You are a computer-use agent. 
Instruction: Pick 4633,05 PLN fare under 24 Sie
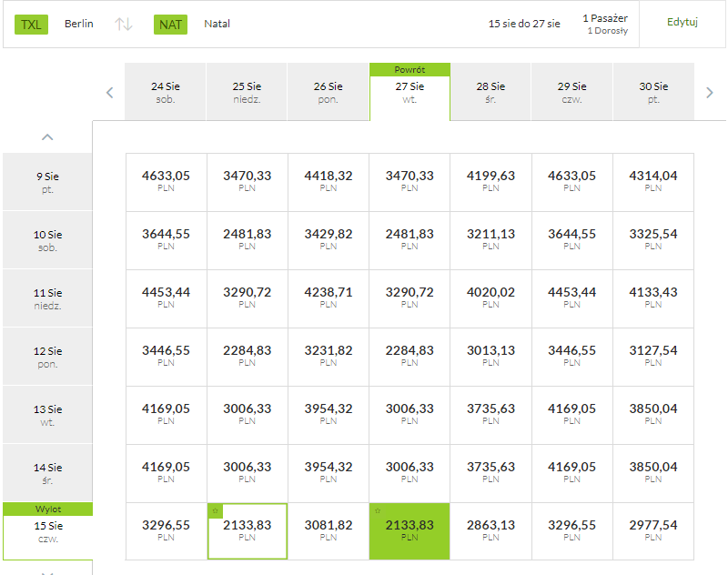click(x=166, y=181)
